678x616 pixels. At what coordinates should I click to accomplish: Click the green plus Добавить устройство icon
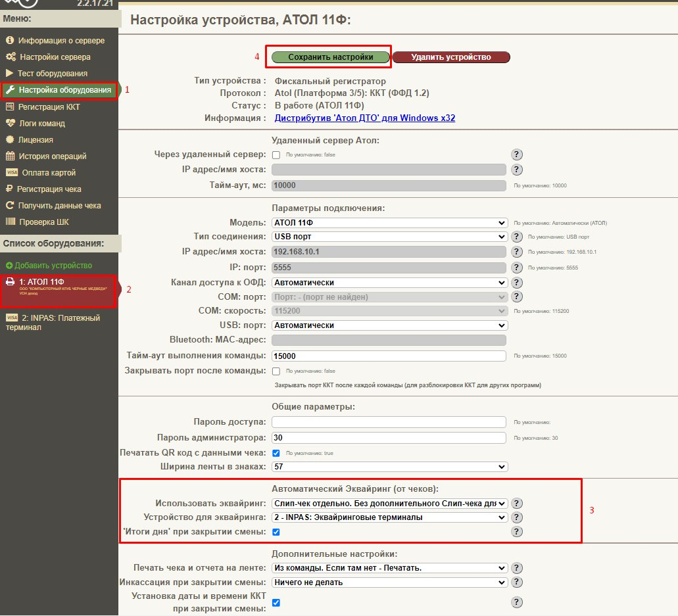9,266
